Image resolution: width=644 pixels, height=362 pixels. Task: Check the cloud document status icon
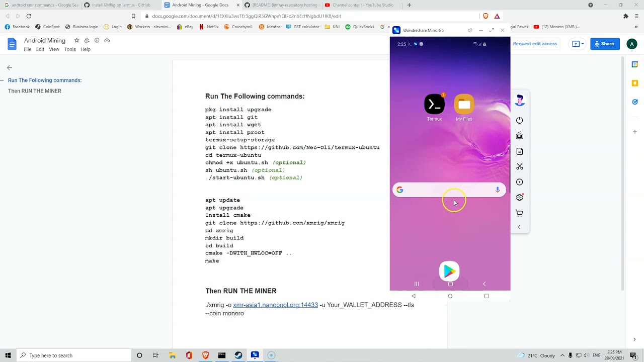pyautogui.click(x=107, y=40)
